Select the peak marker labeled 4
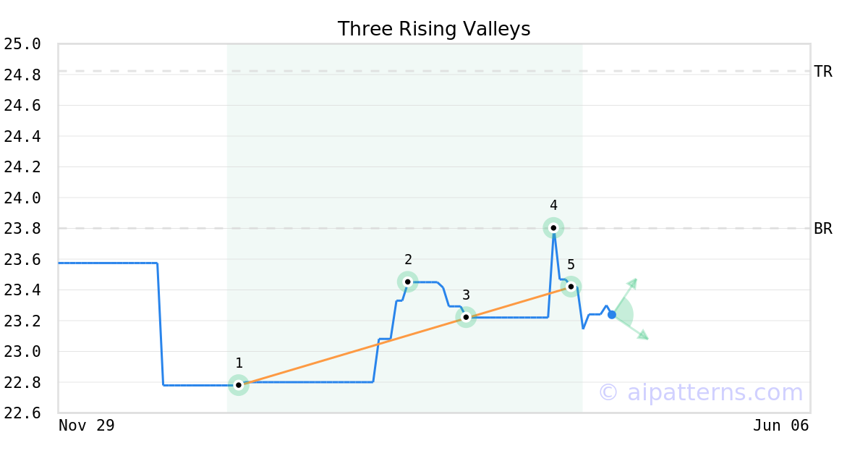The height and width of the screenshot is (456, 868). click(553, 228)
